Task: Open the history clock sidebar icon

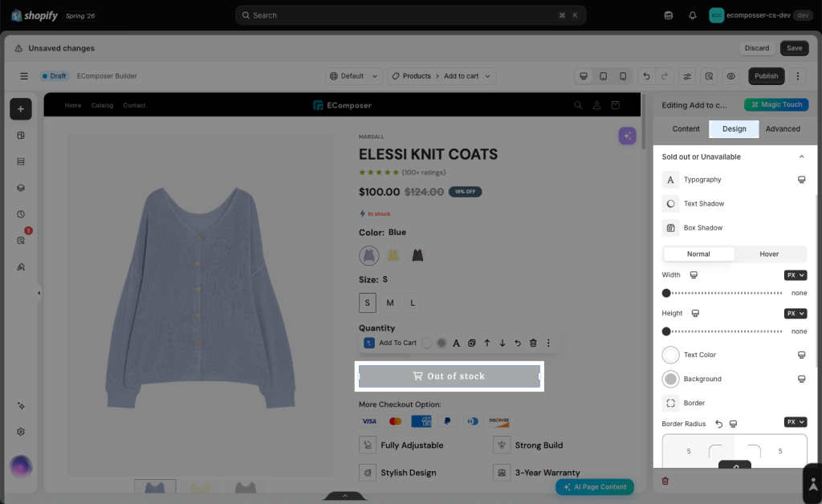Action: [x=20, y=213]
